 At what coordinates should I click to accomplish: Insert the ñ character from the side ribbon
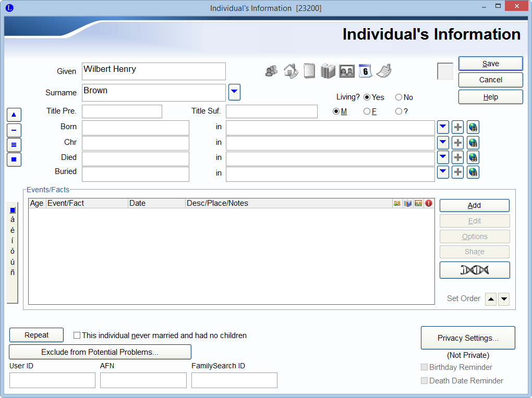(13, 272)
